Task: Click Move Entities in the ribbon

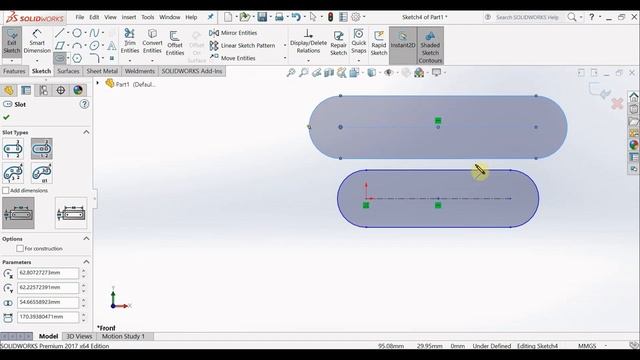Action: point(233,58)
